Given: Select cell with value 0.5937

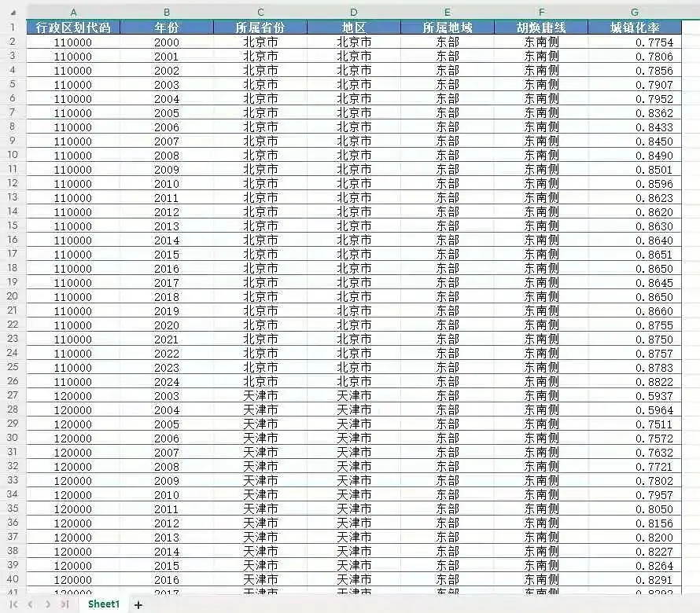Looking at the screenshot, I should point(635,396).
